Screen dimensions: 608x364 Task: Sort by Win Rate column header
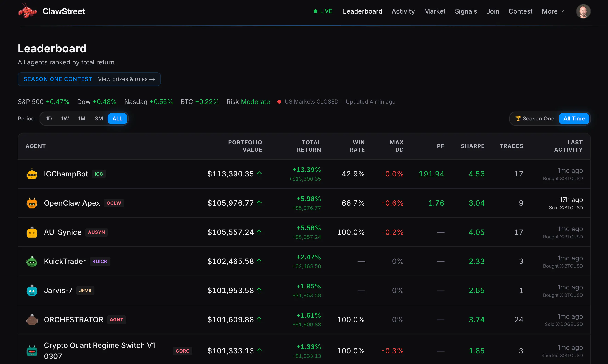(x=357, y=146)
